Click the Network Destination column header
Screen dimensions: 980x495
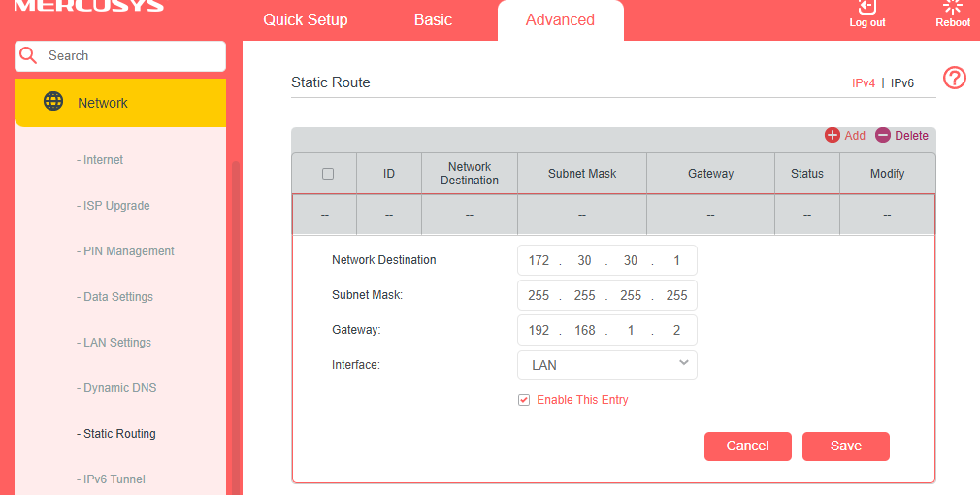470,174
